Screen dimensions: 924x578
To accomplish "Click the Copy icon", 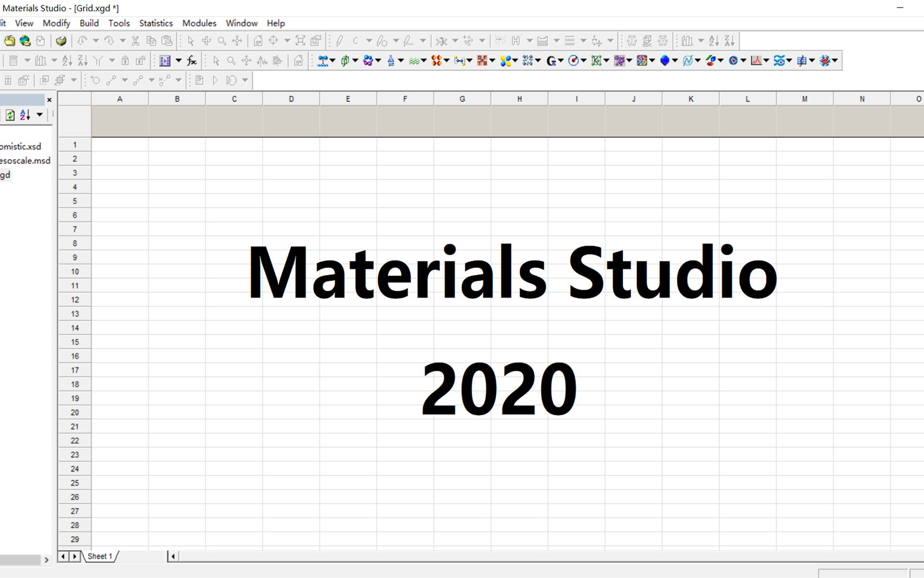I will 151,41.
